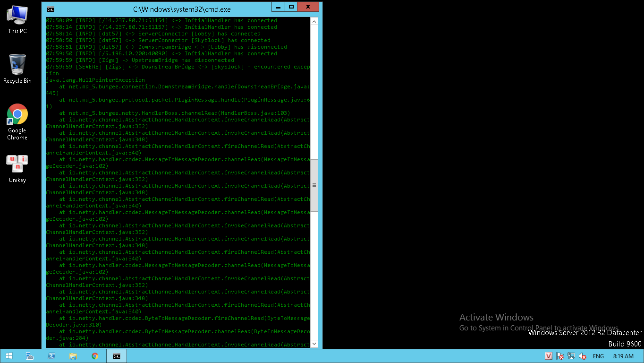The width and height of the screenshot is (644, 363).
Task: Select the This PC desktop icon
Action: pos(17,19)
